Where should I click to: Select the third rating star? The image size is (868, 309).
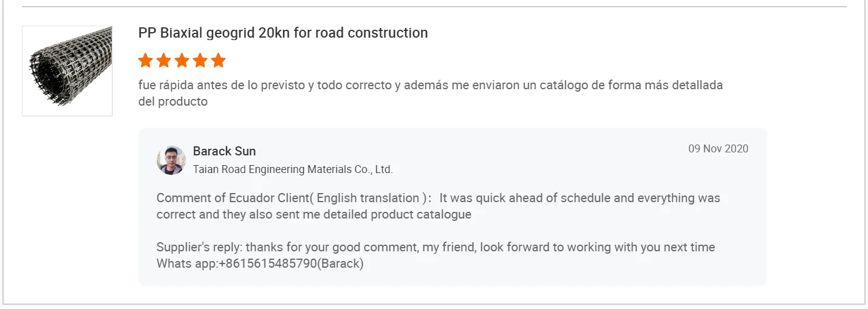coord(182,61)
